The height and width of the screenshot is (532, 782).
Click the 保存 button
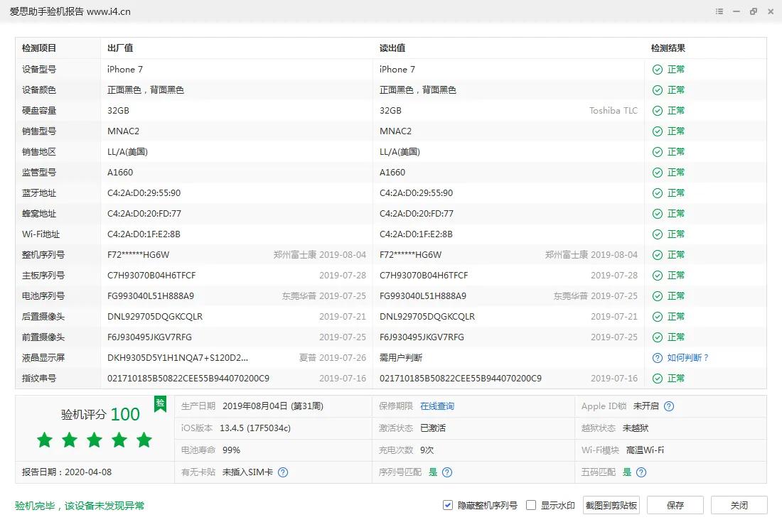tap(675, 505)
